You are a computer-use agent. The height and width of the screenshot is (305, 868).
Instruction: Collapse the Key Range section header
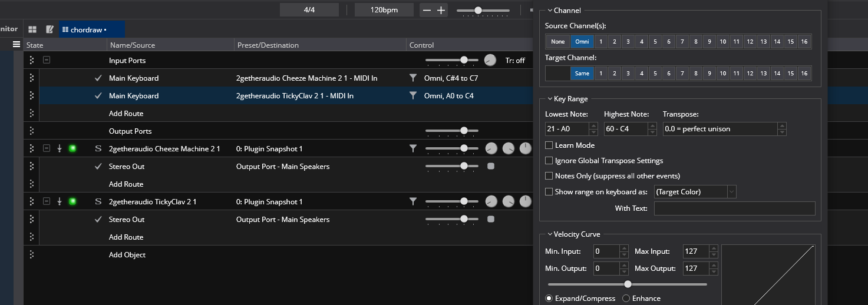tap(550, 99)
